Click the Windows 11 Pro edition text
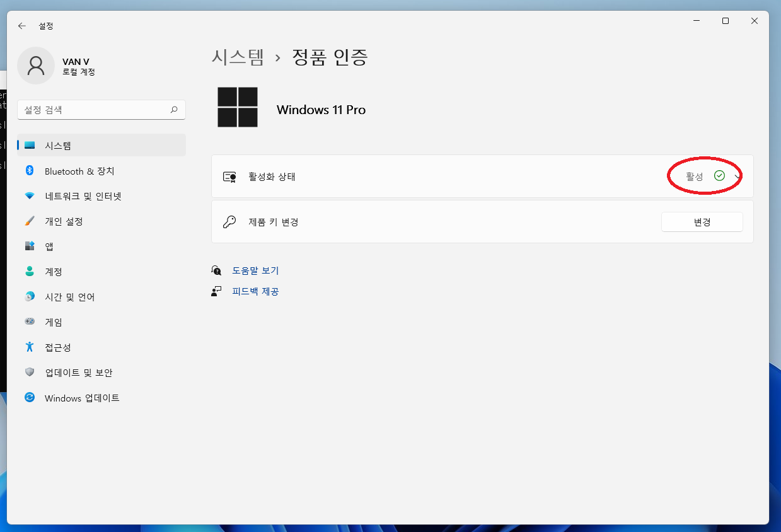The image size is (781, 532). pyautogui.click(x=321, y=110)
